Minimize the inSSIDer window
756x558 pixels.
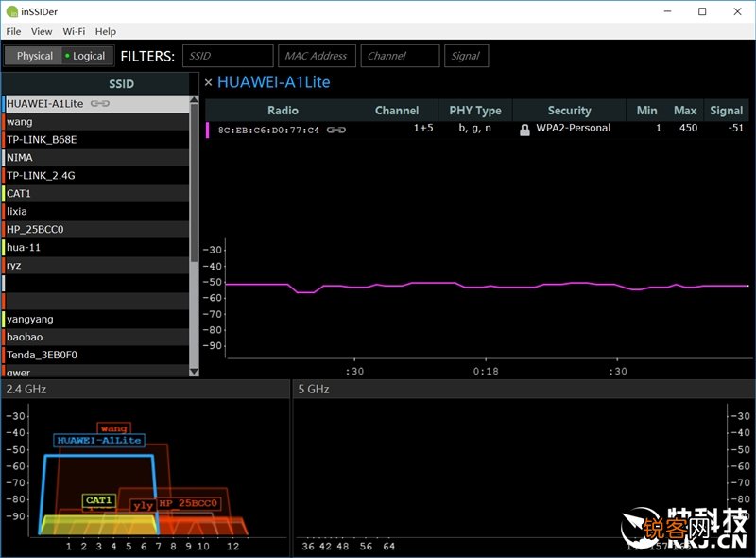668,11
